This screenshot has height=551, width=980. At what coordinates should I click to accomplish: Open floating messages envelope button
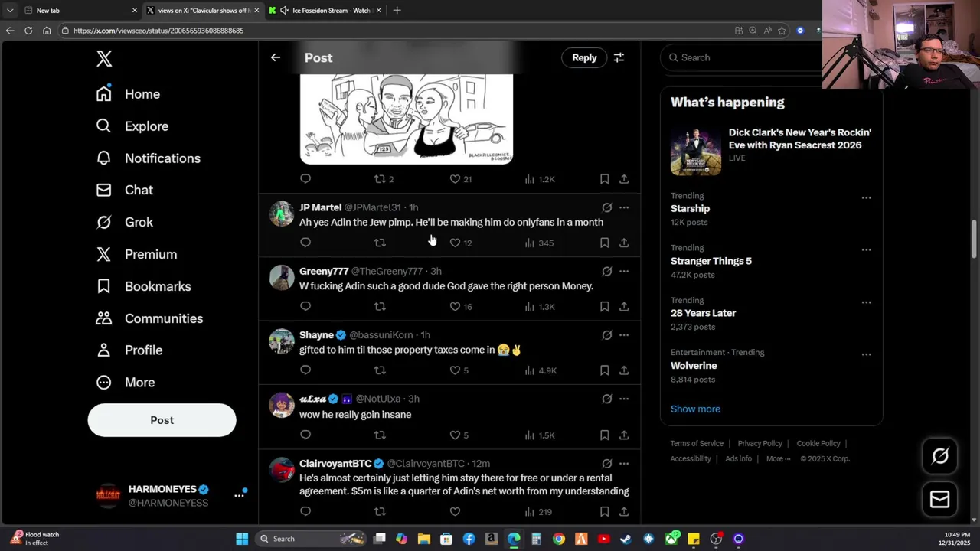[x=940, y=500]
